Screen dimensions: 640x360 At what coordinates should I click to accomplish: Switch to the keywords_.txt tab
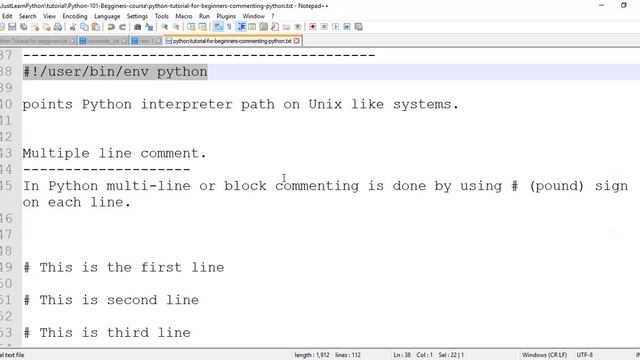(103, 41)
